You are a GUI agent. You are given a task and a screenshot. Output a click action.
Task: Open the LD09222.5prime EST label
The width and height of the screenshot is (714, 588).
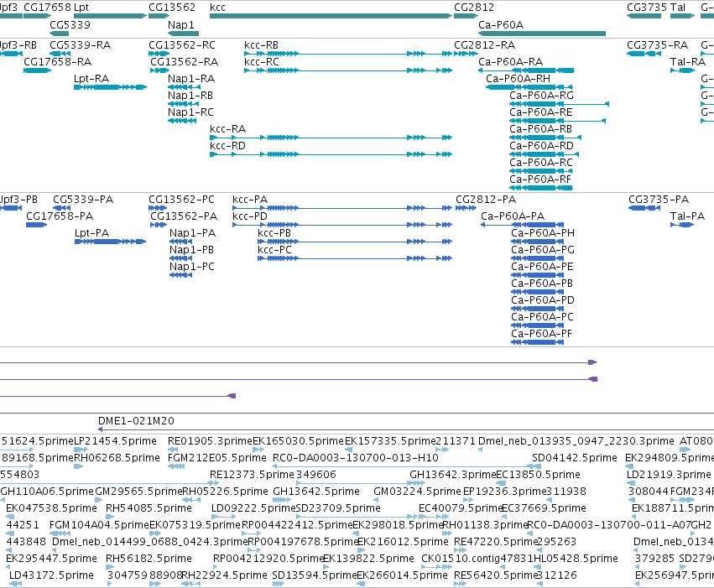[x=253, y=508]
